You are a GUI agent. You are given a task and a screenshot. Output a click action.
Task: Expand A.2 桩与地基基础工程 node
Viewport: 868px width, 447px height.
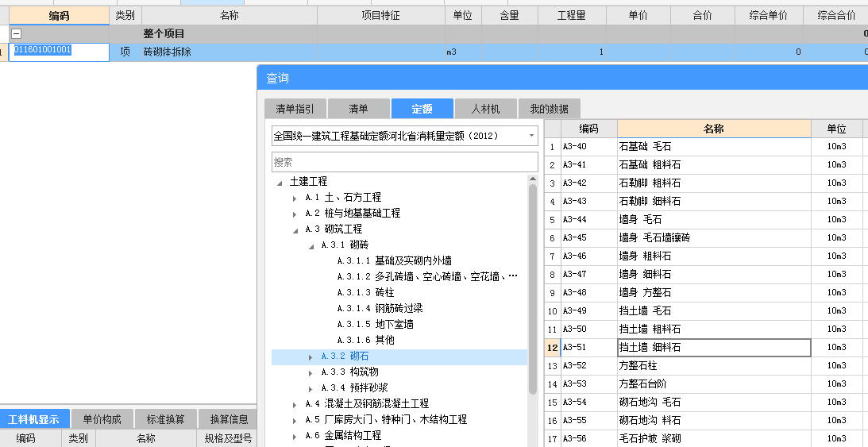click(295, 214)
